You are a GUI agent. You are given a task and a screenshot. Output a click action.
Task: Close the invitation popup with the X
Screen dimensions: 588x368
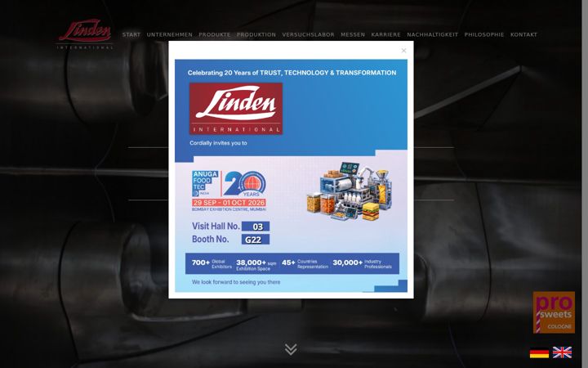tap(403, 51)
